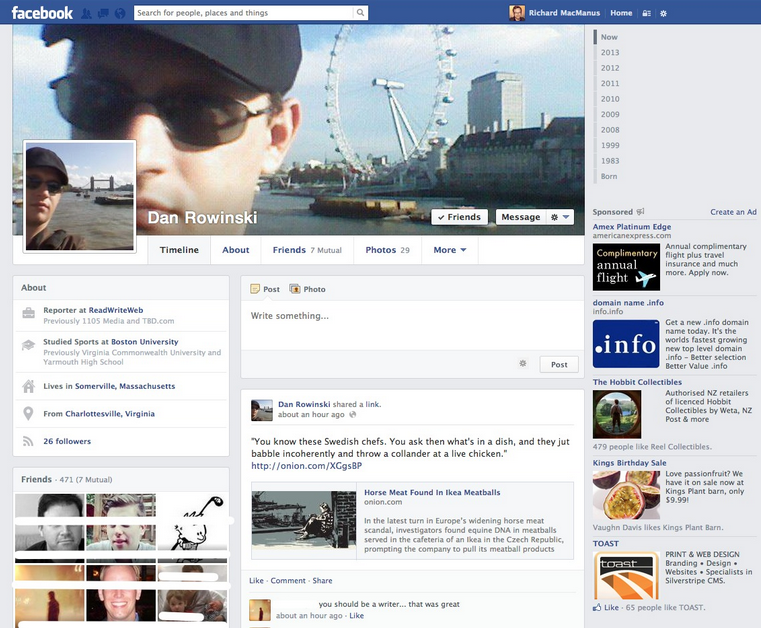This screenshot has height=628, width=761.
Task: Open the About tab
Action: [236, 250]
